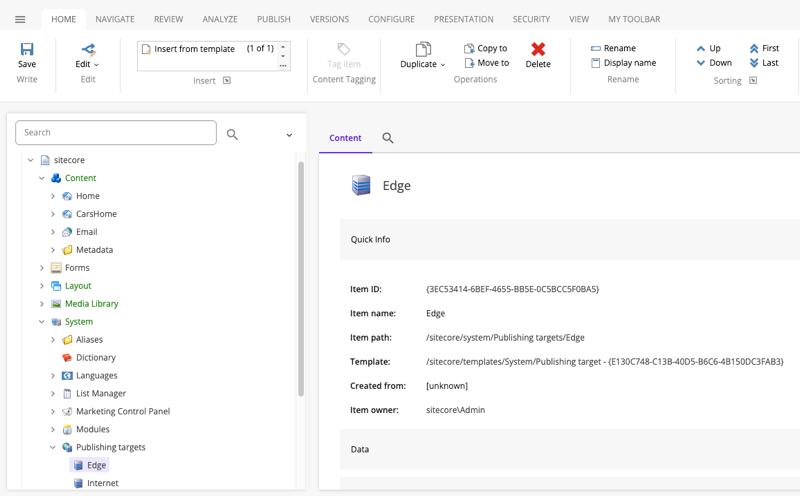Click the Display name command

click(x=623, y=63)
